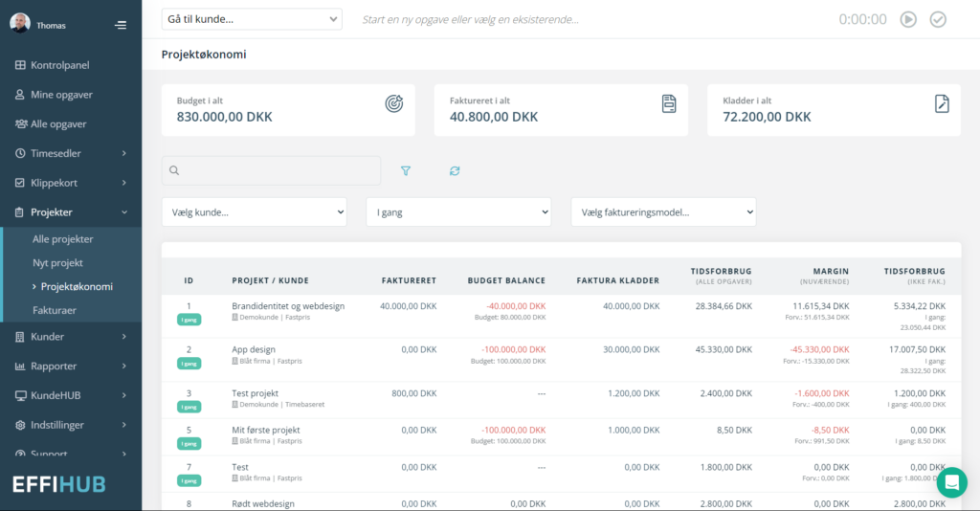
Task: Collapse sidebar with the hamburger menu icon
Action: 120,25
